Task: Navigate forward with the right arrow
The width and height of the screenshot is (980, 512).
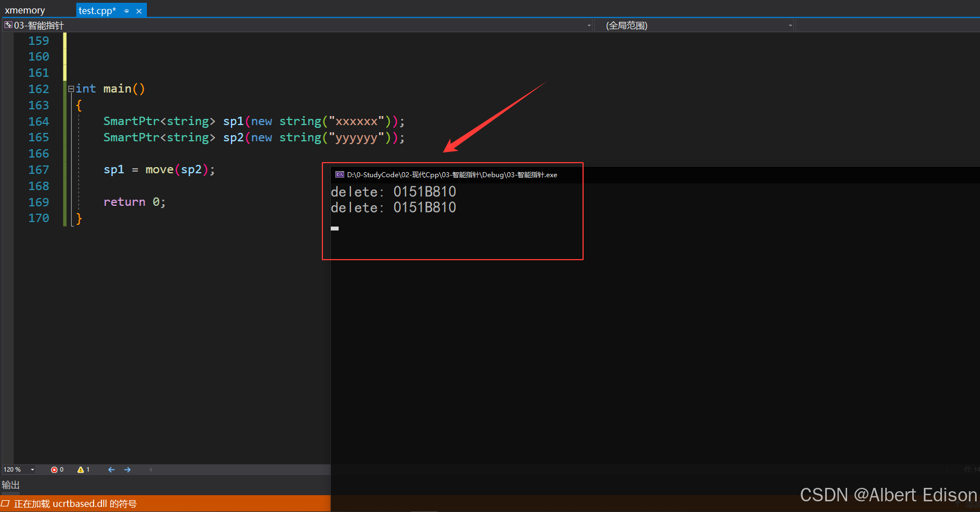Action: [127, 470]
